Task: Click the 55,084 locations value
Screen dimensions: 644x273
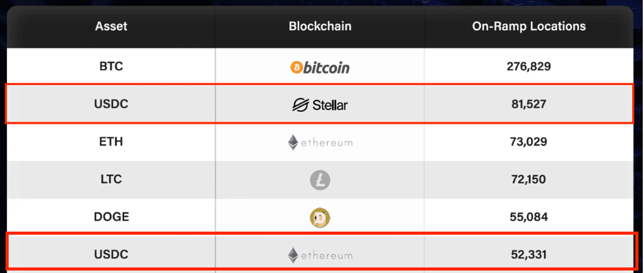Action: click(529, 217)
